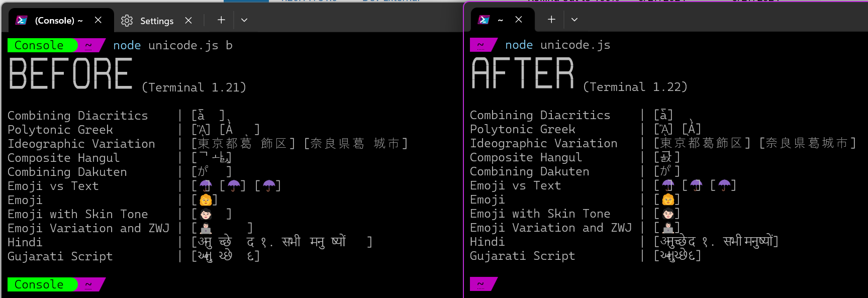Click 'Ideographic Variation' in AFTER window
The width and height of the screenshot is (868, 298).
(x=544, y=143)
